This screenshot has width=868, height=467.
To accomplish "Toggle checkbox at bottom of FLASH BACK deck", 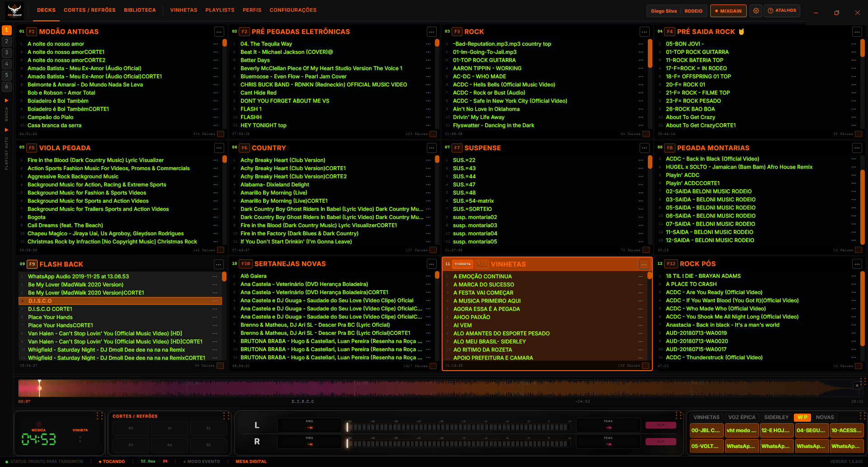I will click(x=221, y=366).
